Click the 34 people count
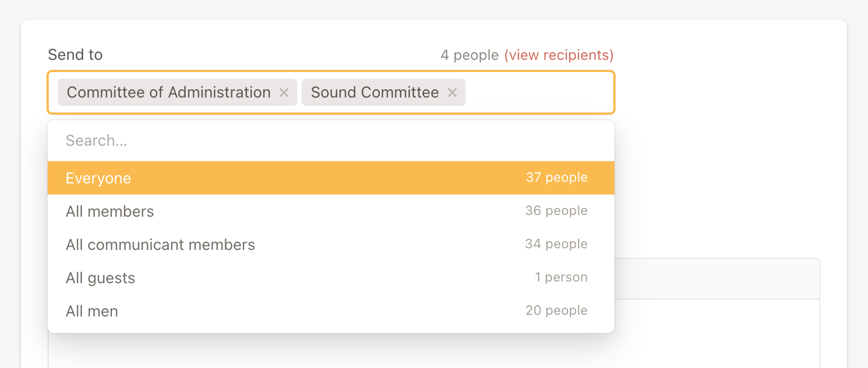This screenshot has width=868, height=368. coord(556,244)
